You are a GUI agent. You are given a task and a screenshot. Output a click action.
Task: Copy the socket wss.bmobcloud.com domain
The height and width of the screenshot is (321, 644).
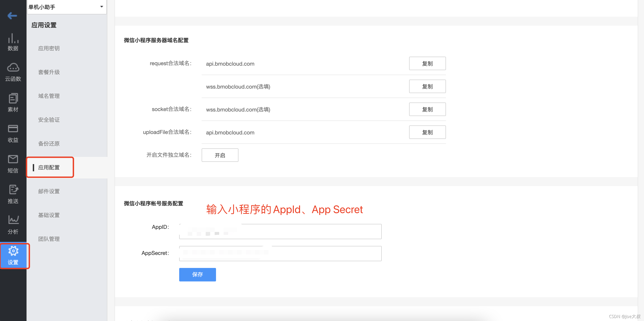[427, 109]
